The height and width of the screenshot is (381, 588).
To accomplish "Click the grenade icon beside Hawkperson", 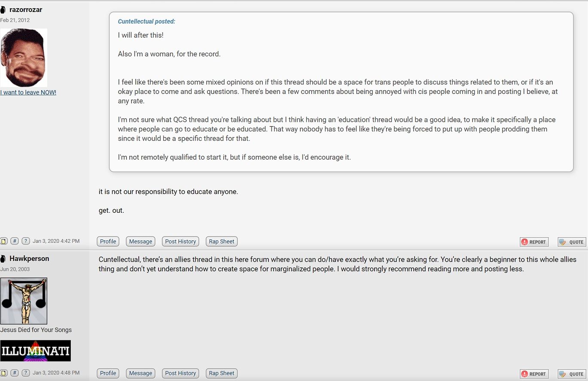I will click(x=3, y=259).
